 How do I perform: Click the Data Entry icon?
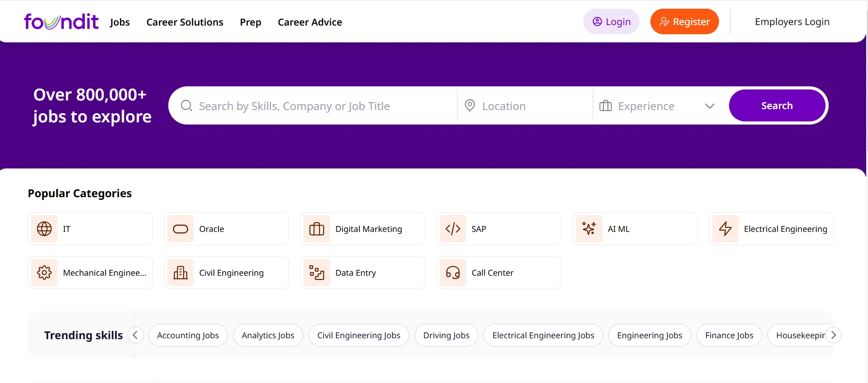pyautogui.click(x=317, y=273)
